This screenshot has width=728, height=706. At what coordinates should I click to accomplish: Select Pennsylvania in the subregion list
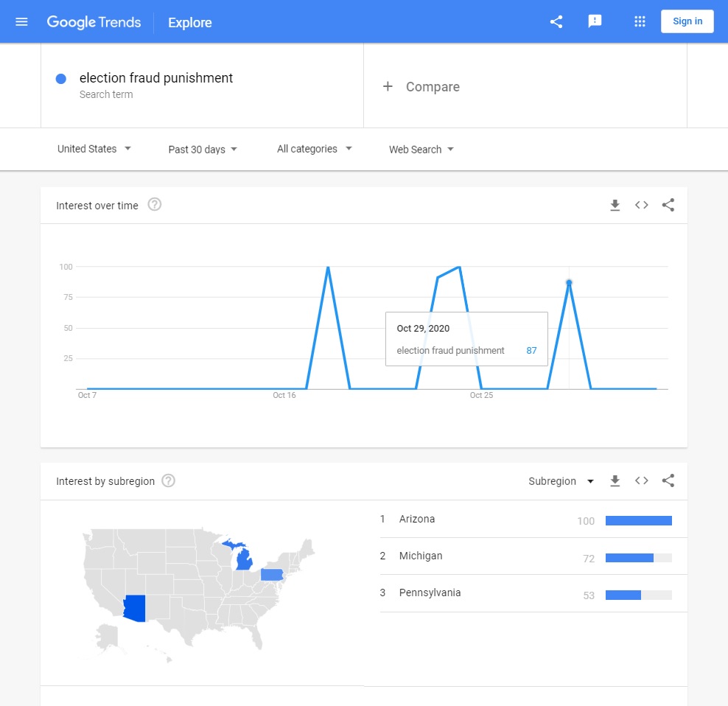[533, 593]
